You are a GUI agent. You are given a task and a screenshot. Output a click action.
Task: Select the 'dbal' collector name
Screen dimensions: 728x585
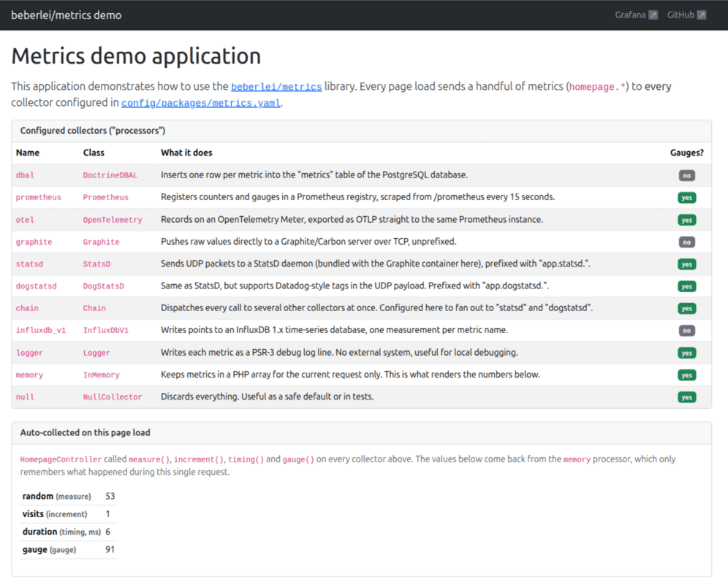[x=25, y=175]
